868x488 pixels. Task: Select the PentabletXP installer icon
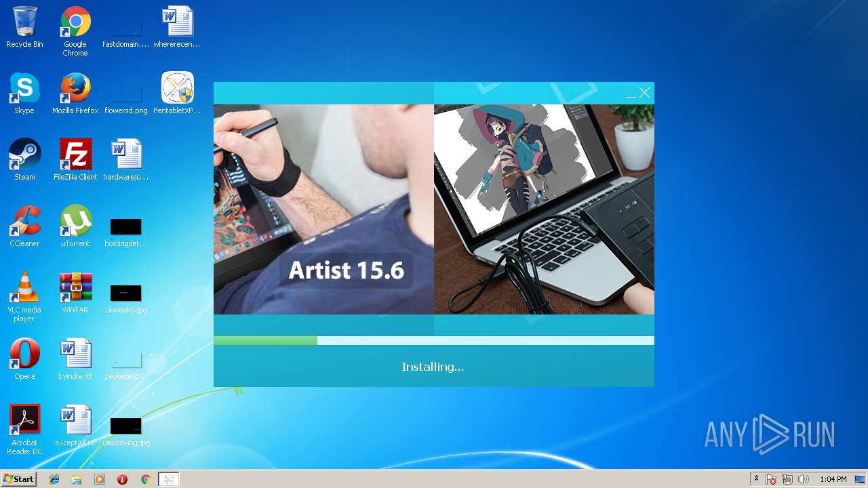177,94
